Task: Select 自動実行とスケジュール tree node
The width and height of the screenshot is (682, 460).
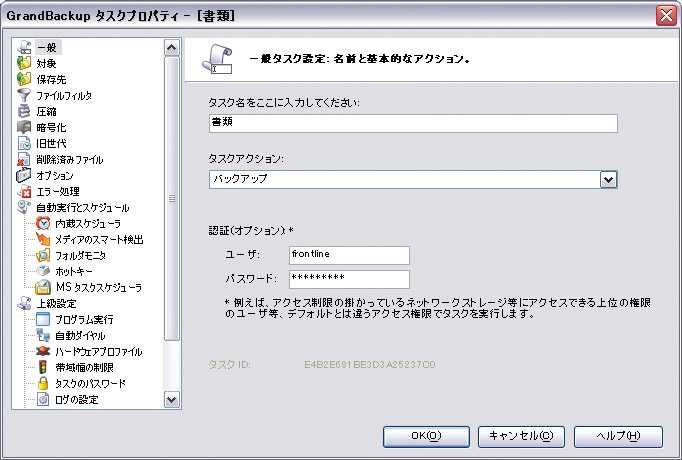Action: click(82, 207)
